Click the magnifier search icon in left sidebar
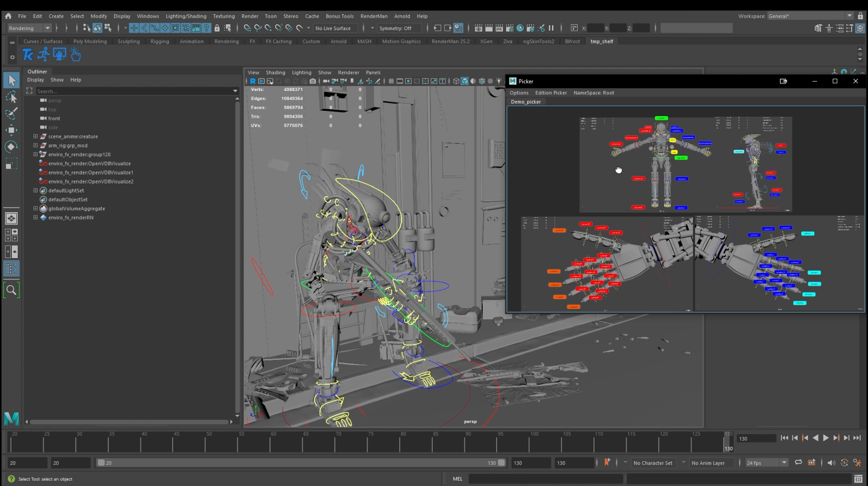This screenshot has width=868, height=486. (x=11, y=290)
